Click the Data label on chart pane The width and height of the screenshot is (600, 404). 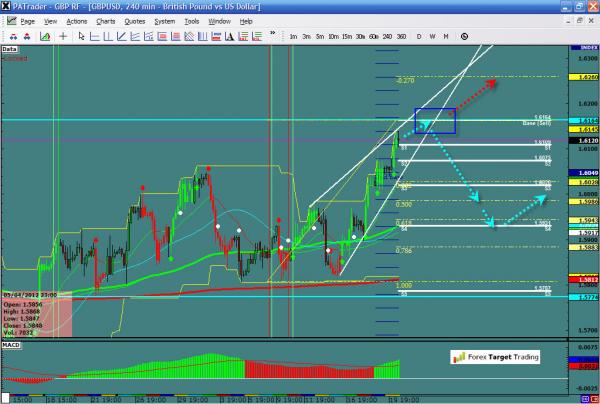click(x=10, y=47)
